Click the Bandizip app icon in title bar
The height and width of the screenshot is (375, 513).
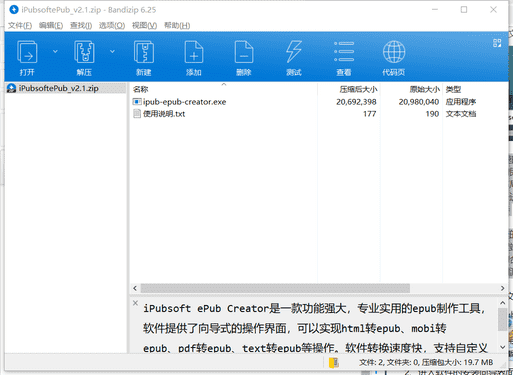[x=14, y=10]
